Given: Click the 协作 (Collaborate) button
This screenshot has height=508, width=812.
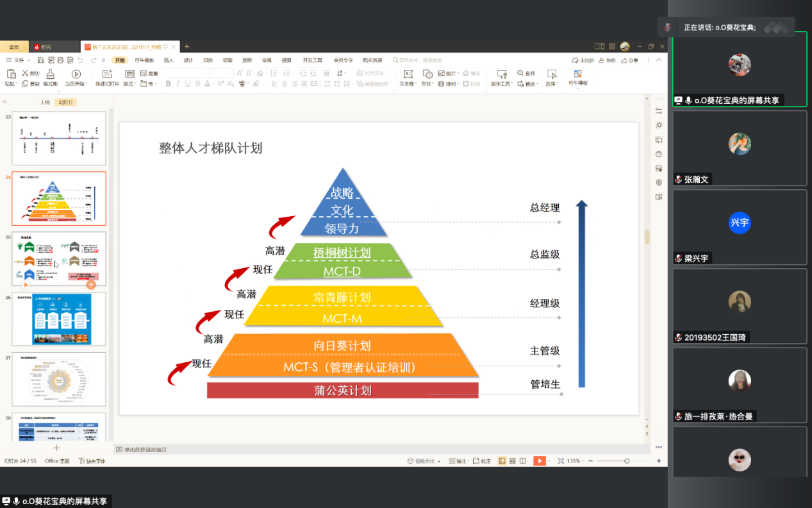Looking at the screenshot, I should click(x=607, y=60).
